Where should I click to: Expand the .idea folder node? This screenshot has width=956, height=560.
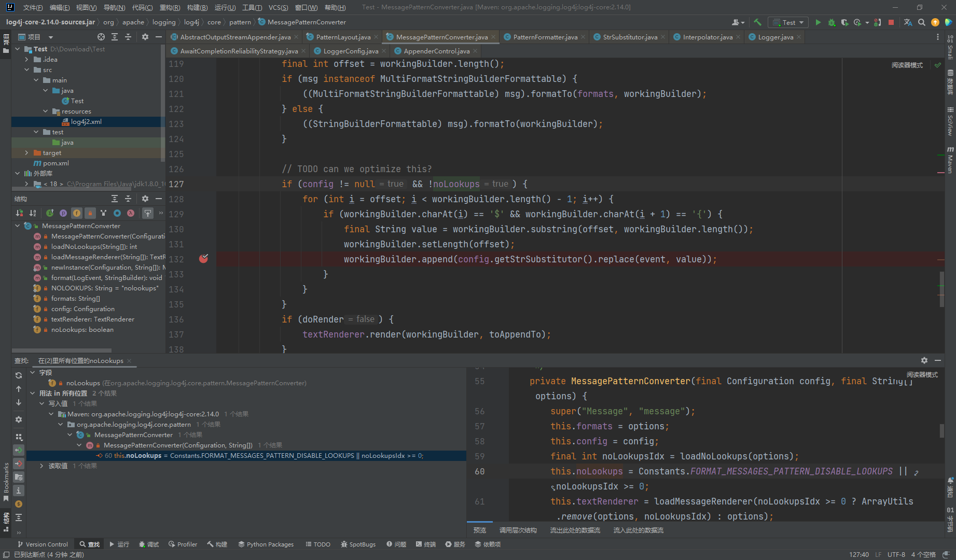click(x=27, y=59)
